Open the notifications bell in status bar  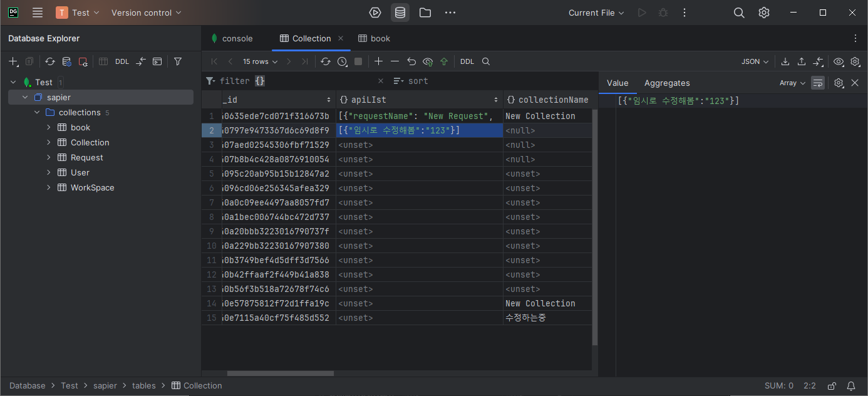851,386
